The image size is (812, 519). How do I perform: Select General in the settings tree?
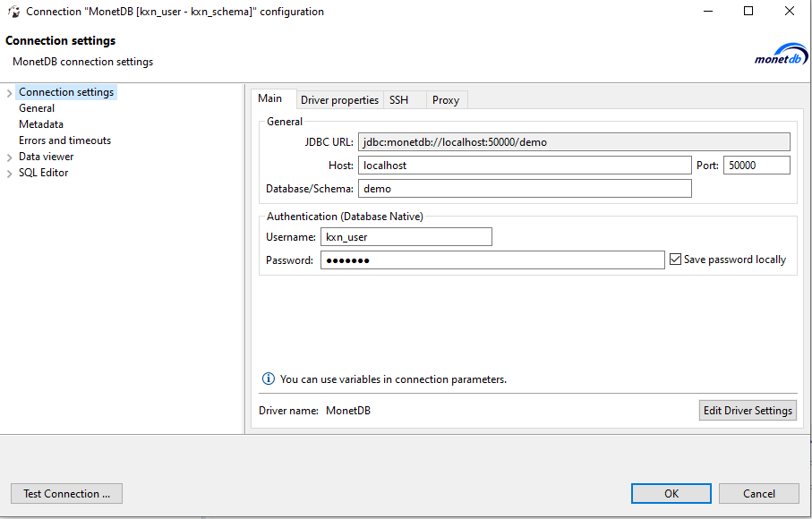pos(37,108)
